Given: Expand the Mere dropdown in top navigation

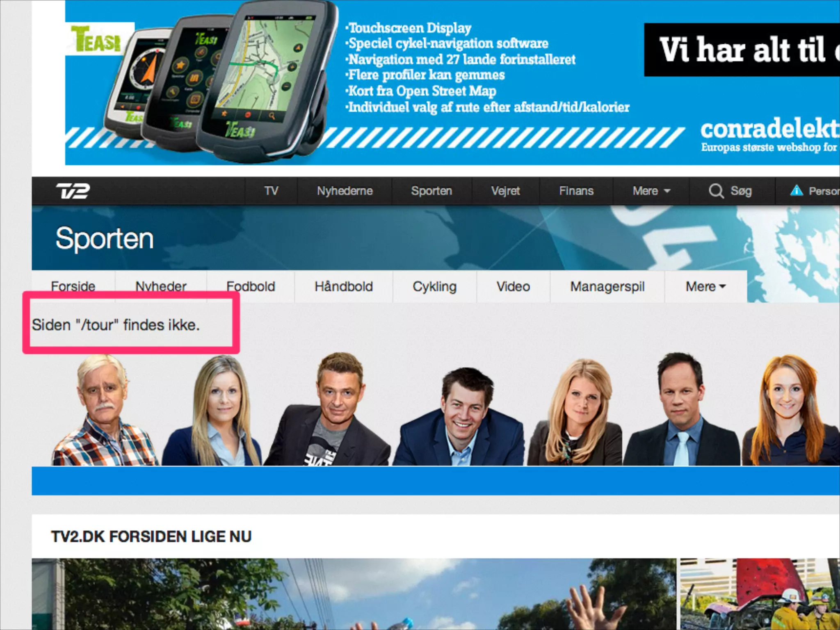Looking at the screenshot, I should click(x=651, y=191).
